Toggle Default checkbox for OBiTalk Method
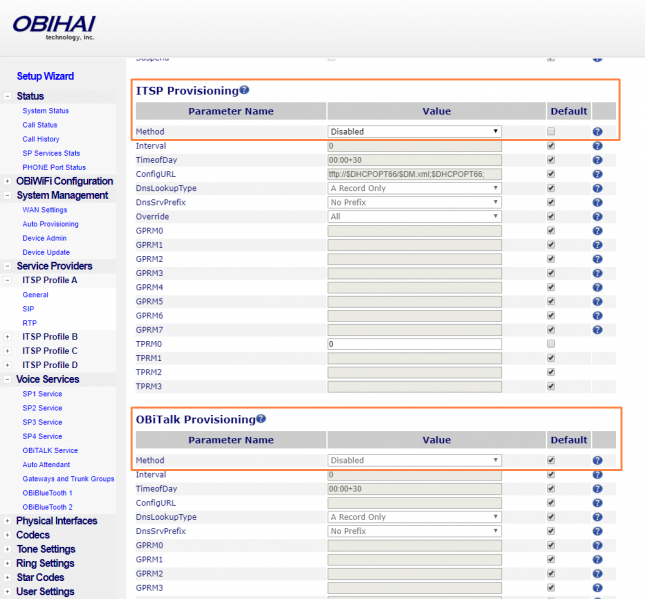 [551, 460]
